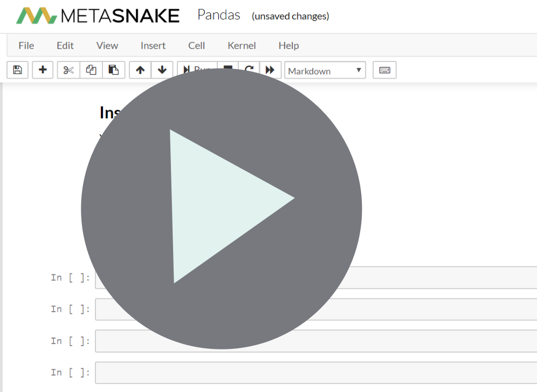Cut selected cells with scissors icon

(x=68, y=70)
